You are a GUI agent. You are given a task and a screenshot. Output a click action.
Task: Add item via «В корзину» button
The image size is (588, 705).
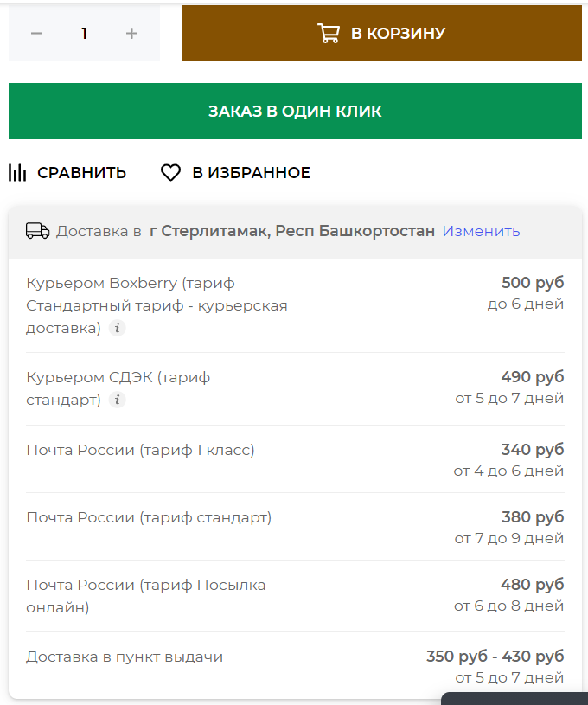click(381, 33)
